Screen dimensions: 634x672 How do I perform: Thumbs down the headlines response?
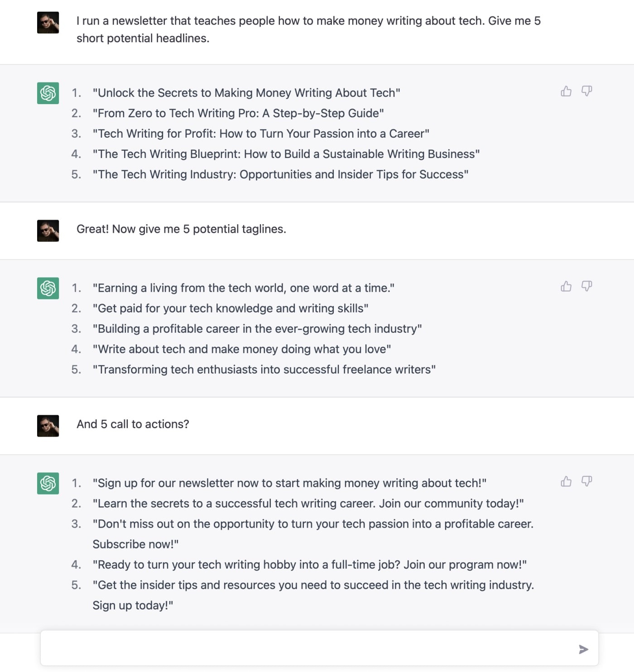586,91
